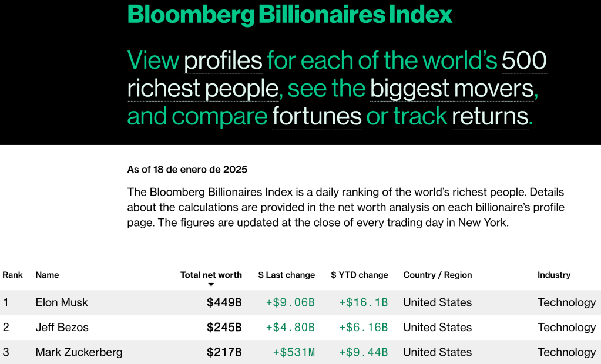The image size is (601, 364).
Task: Click the Rank column header
Action: click(13, 275)
